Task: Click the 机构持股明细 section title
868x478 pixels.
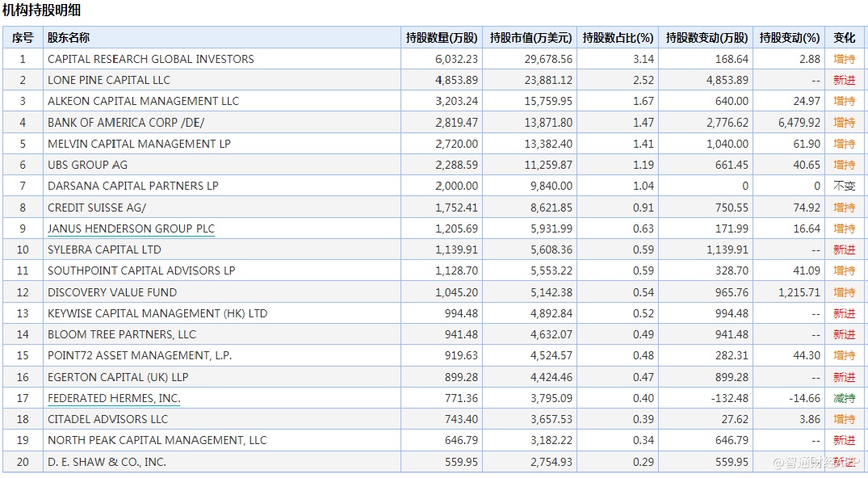Action: [41, 10]
